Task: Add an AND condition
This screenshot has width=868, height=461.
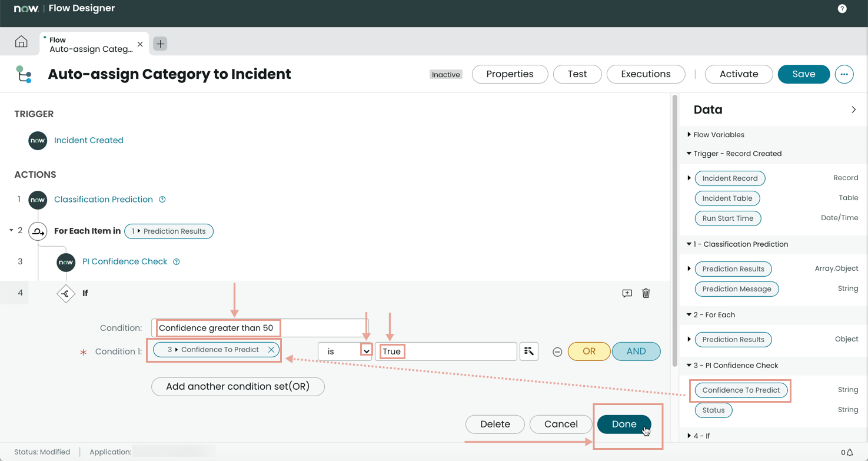Action: pyautogui.click(x=636, y=351)
